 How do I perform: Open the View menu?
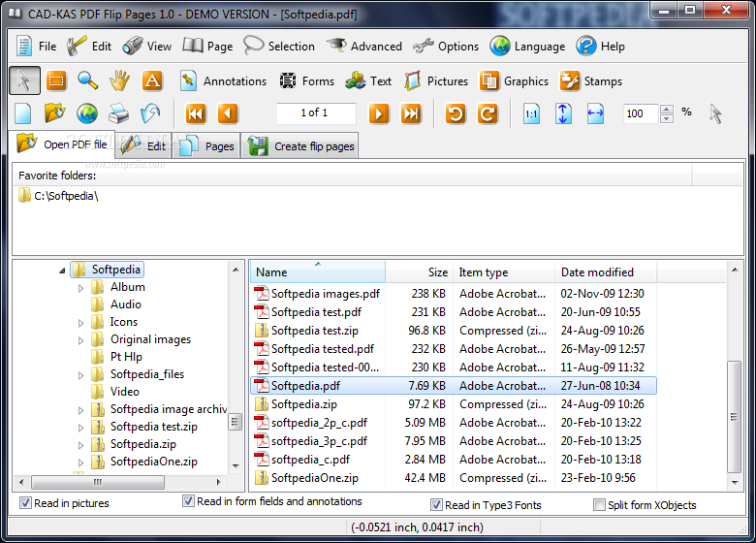point(146,47)
